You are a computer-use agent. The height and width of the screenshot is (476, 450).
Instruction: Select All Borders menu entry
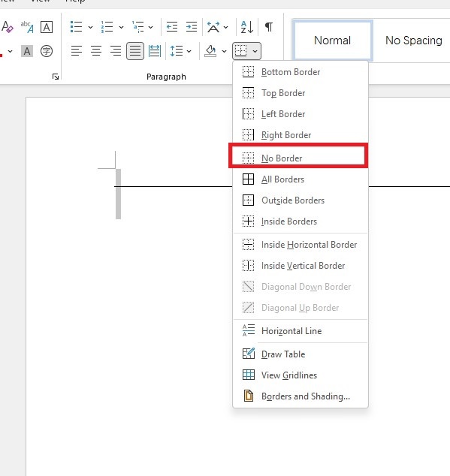pos(301,179)
